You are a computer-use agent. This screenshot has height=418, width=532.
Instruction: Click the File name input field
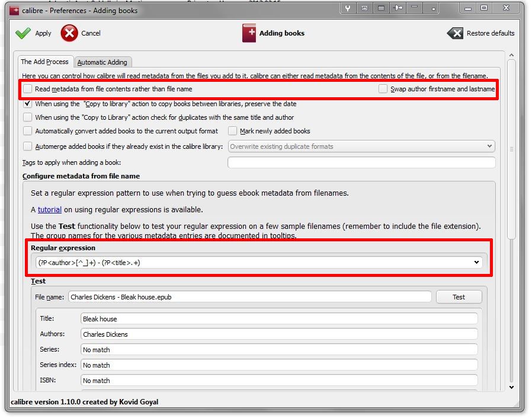pos(250,297)
